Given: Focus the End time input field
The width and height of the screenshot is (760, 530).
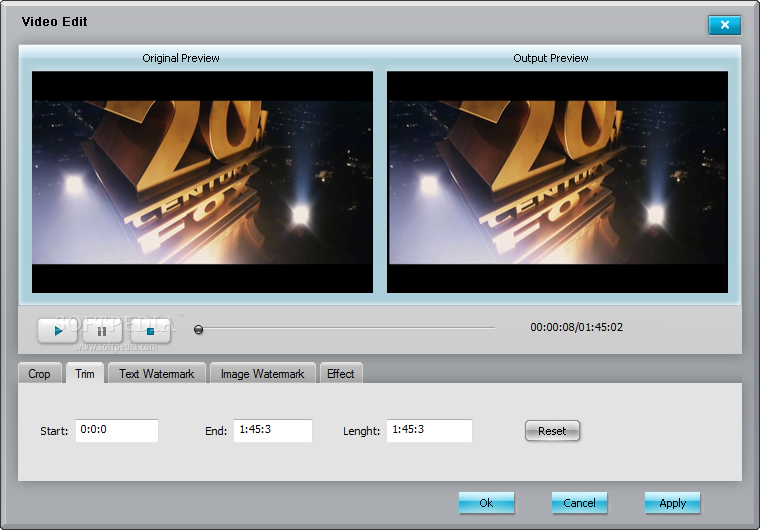Looking at the screenshot, I should pos(273,431).
